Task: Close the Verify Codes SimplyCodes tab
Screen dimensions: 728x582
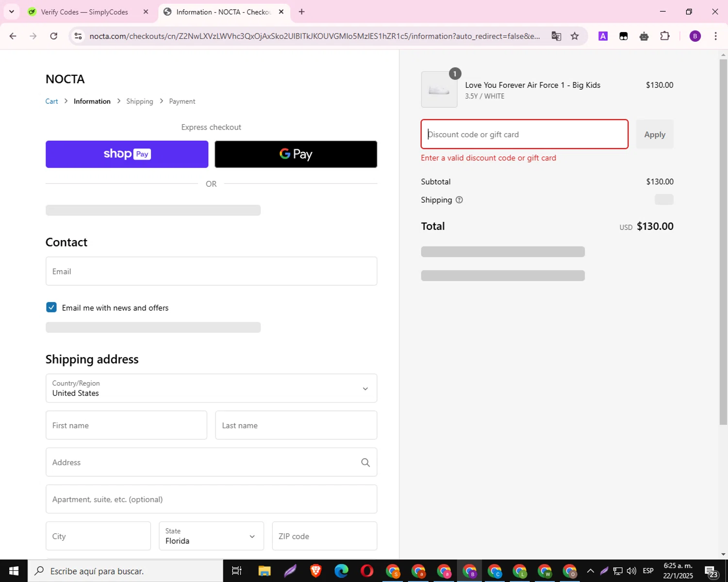Action: tap(146, 12)
